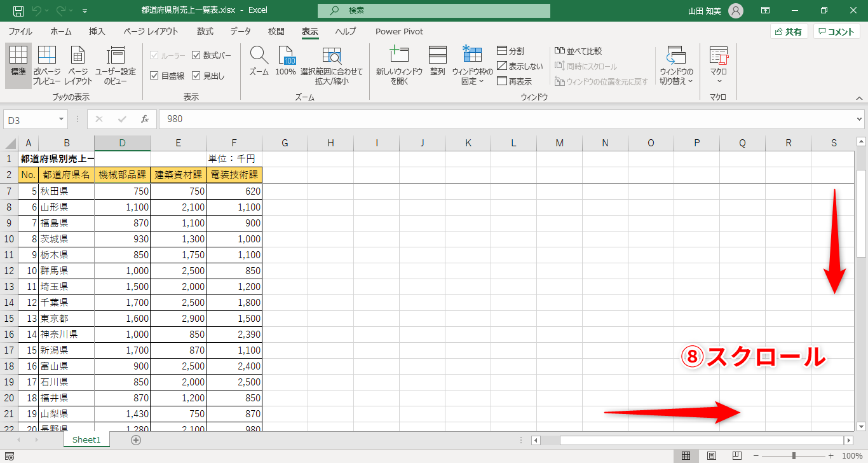Select the 機械部品課 header cell
868x463 pixels.
pyautogui.click(x=122, y=175)
